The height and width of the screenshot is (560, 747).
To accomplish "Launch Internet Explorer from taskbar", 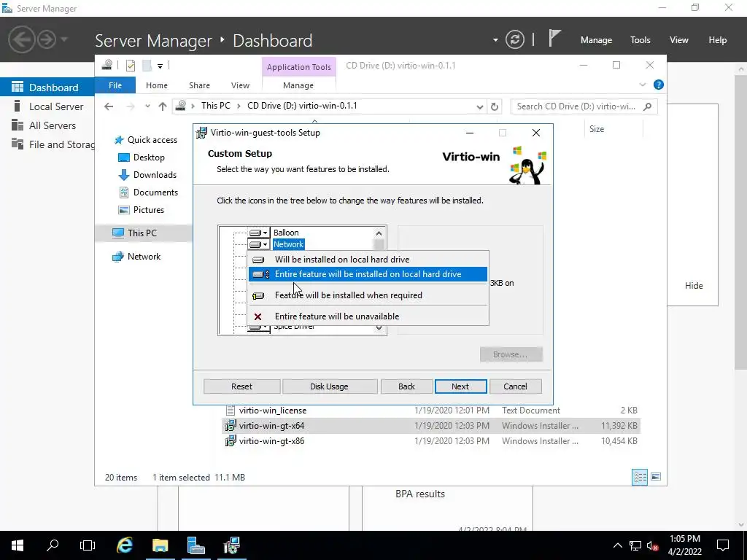I will coord(124,545).
